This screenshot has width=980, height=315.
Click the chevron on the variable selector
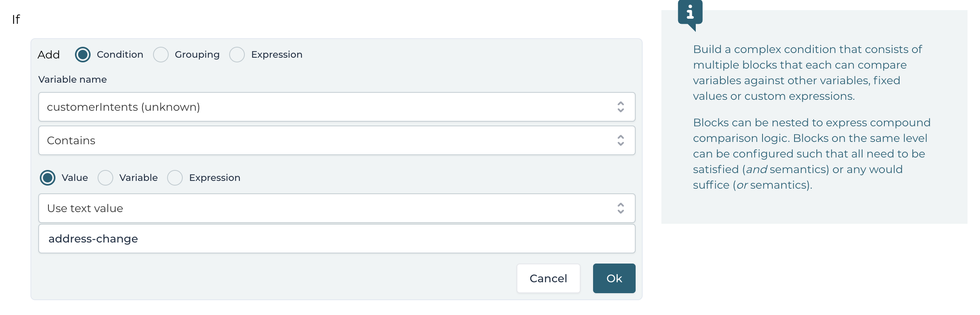pos(621,106)
